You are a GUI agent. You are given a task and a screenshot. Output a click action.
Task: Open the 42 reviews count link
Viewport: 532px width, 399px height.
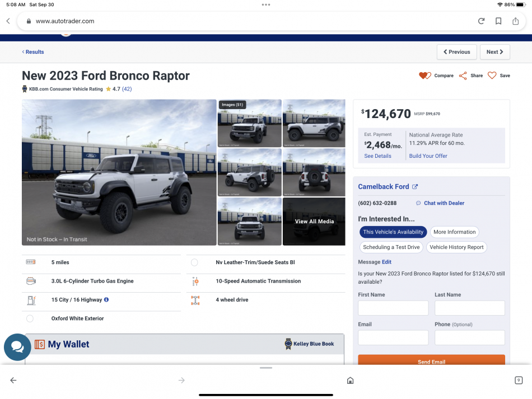coord(127,89)
